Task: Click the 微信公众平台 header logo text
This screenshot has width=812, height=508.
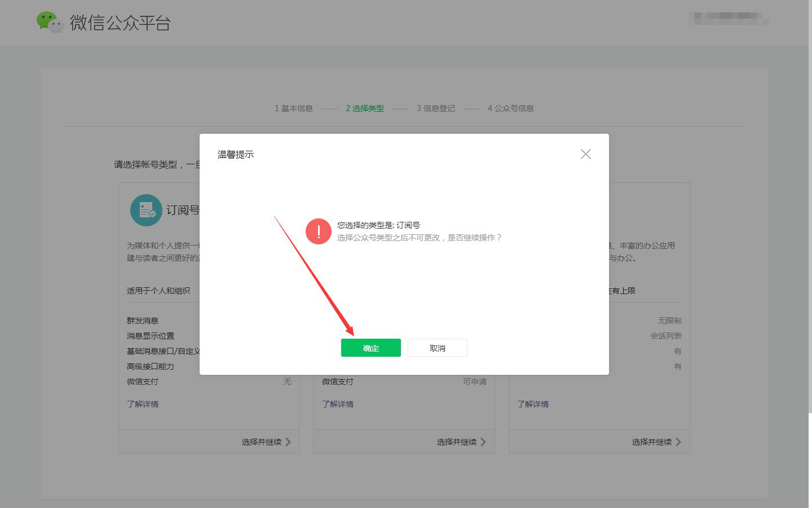Action: [x=118, y=23]
